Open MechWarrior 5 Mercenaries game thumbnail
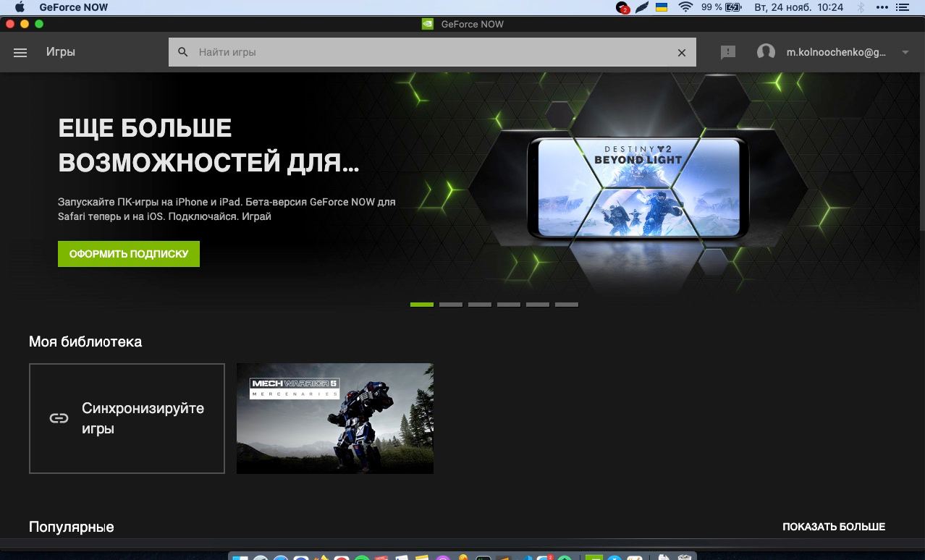Viewport: 925px width, 560px height. tap(335, 418)
